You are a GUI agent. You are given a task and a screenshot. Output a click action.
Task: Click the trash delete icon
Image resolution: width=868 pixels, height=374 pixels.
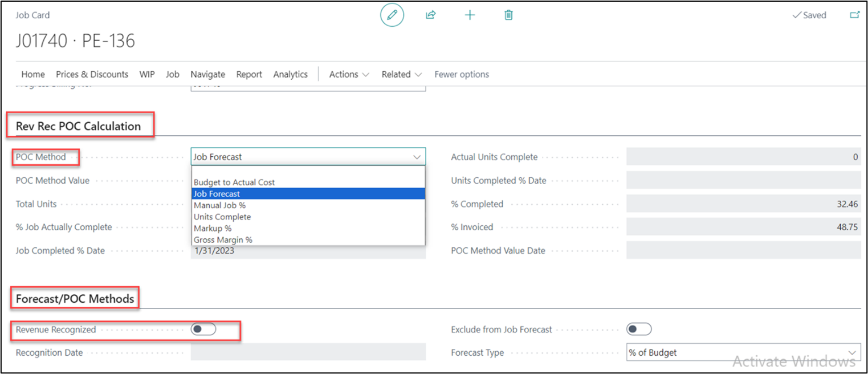tap(508, 15)
